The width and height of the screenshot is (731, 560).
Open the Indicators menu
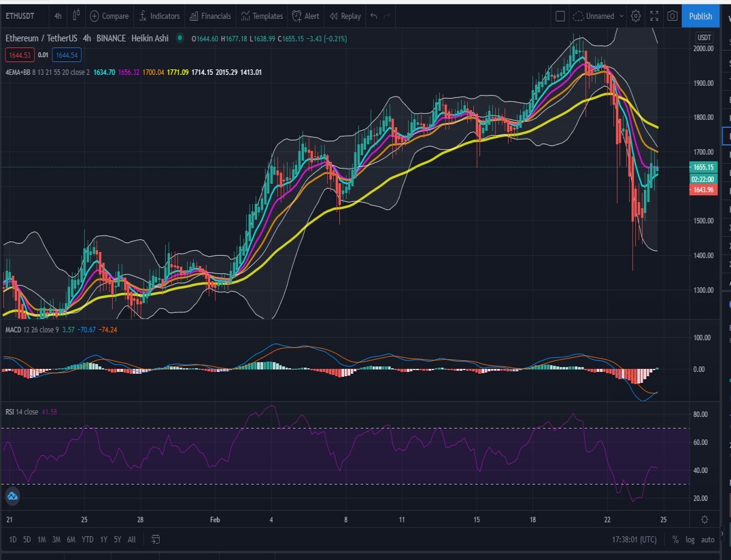pos(159,16)
